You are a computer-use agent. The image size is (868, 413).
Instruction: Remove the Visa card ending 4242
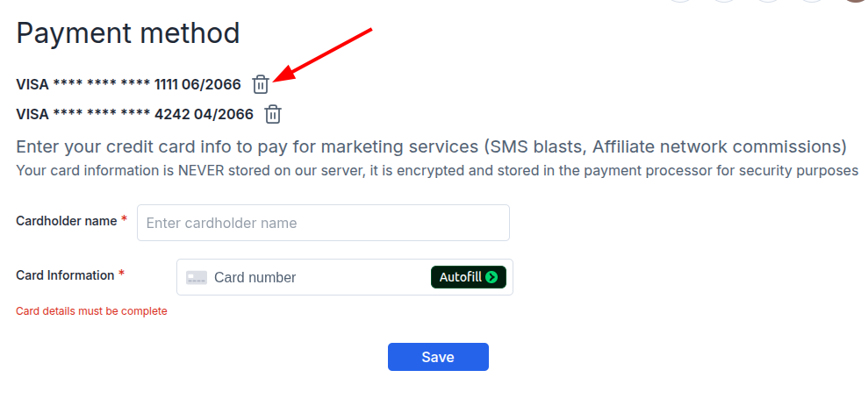[273, 114]
